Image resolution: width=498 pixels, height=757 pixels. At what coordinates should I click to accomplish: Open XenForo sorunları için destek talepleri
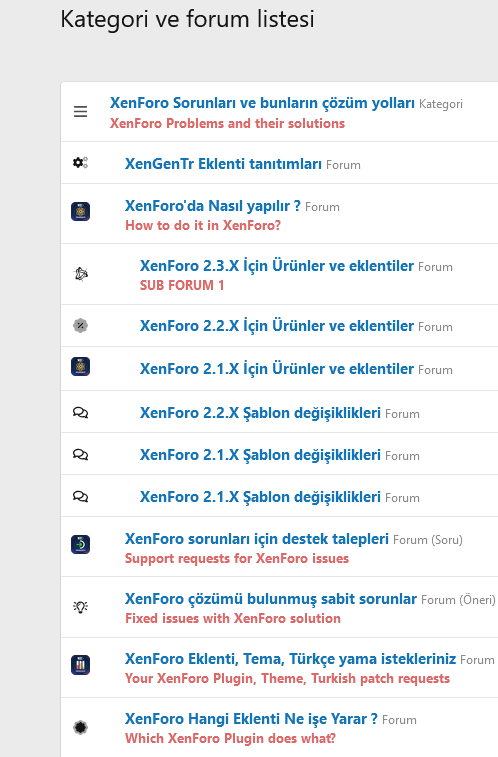coord(257,539)
